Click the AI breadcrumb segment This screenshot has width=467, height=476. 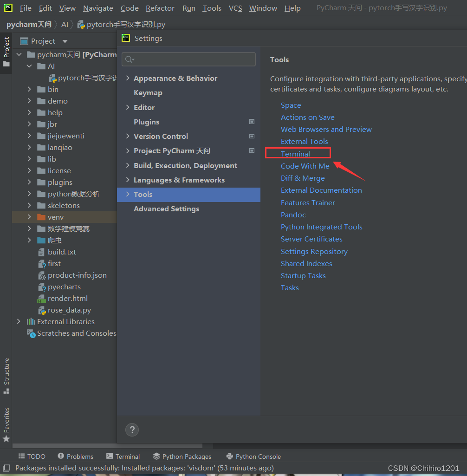pos(65,25)
